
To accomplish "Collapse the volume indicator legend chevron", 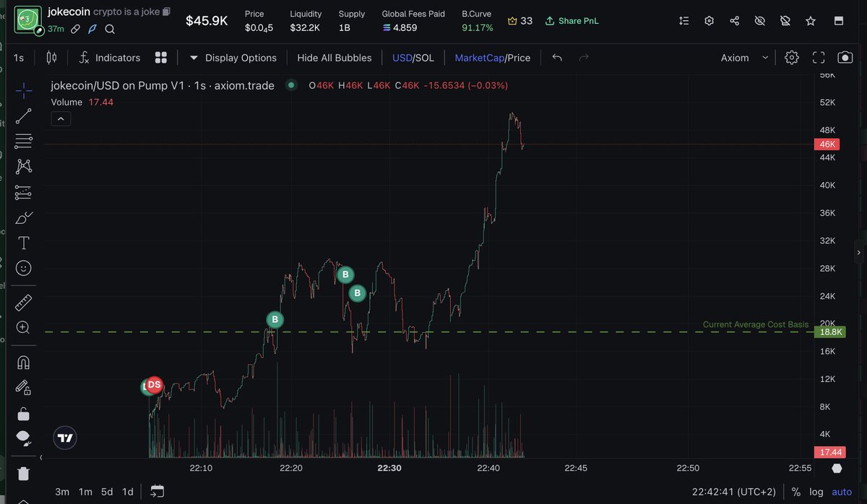I will tap(61, 118).
